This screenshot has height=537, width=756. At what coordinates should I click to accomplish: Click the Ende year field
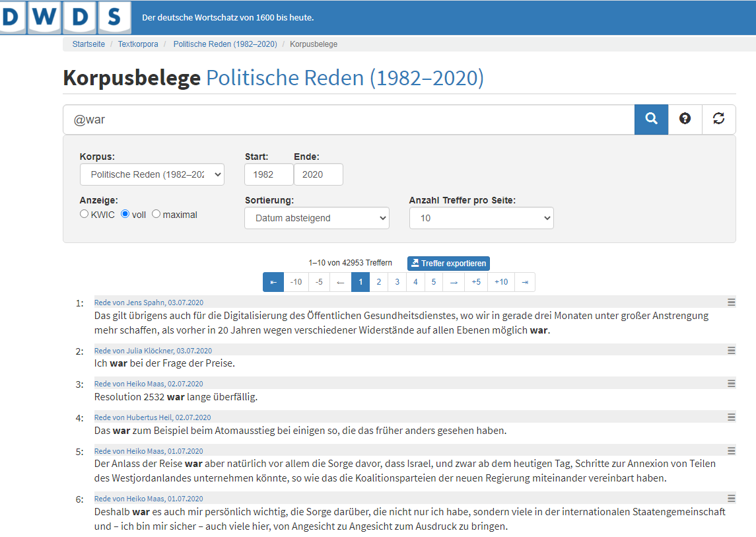pos(318,174)
